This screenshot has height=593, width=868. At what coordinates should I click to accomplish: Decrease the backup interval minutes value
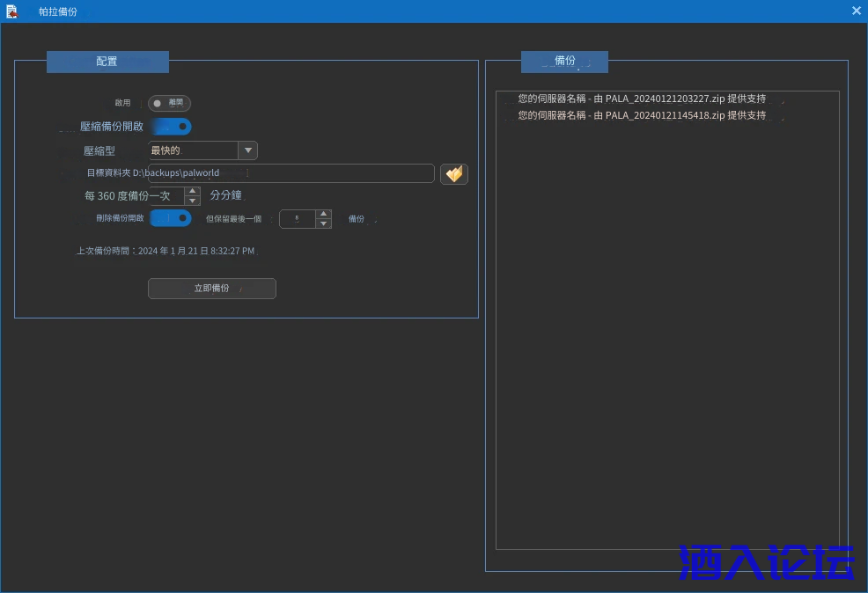coord(192,201)
